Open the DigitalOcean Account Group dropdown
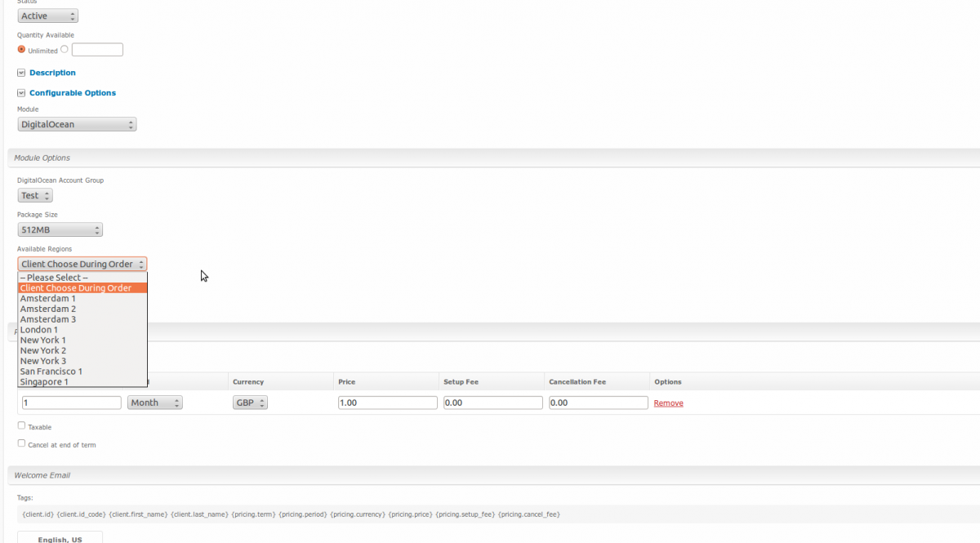This screenshot has width=980, height=543. [35, 195]
